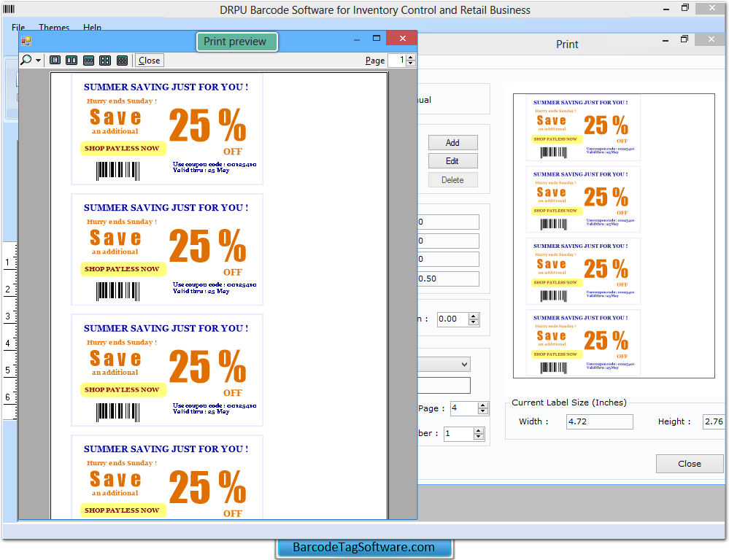
Task: Click the second margin field showing 0
Action: click(448, 241)
